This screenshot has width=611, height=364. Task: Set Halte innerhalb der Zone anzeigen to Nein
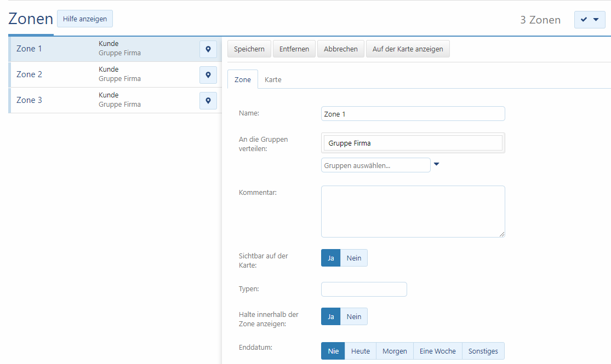tap(353, 316)
